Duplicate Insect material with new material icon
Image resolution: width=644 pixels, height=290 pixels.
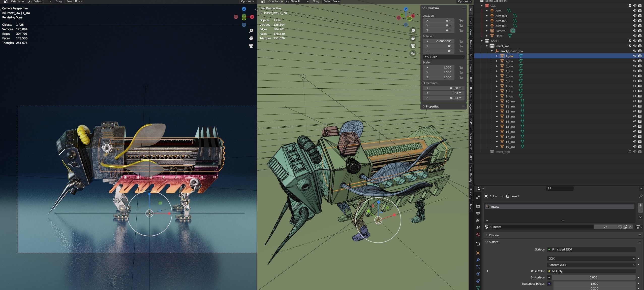tap(625, 227)
